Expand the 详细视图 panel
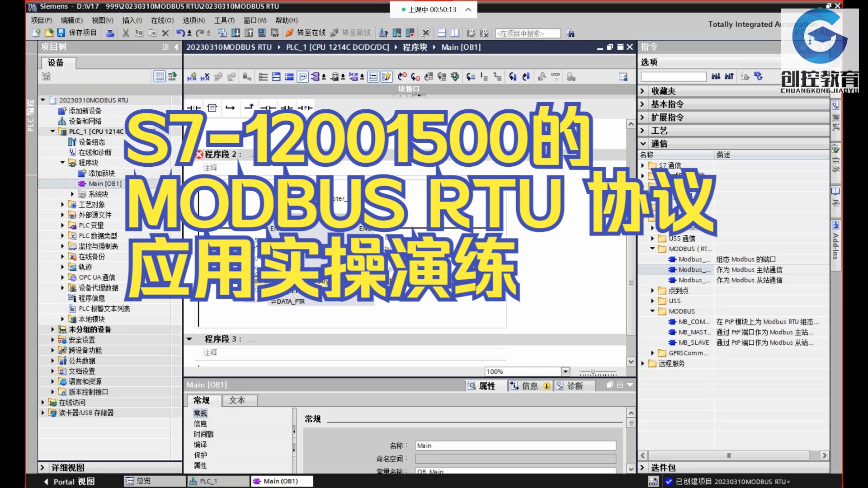The width and height of the screenshot is (868, 488). pos(42,468)
